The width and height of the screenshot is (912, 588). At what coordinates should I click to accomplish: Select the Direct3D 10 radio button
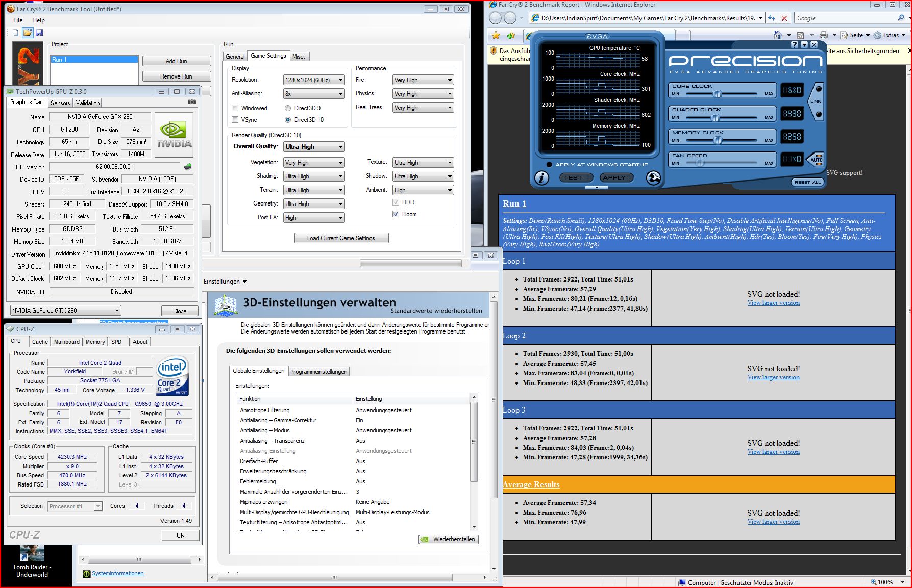tap(288, 120)
